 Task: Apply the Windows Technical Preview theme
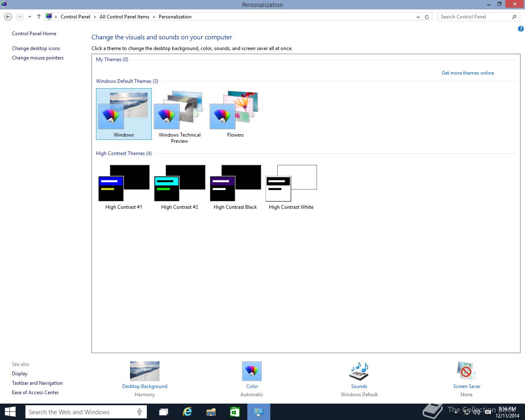click(x=179, y=116)
